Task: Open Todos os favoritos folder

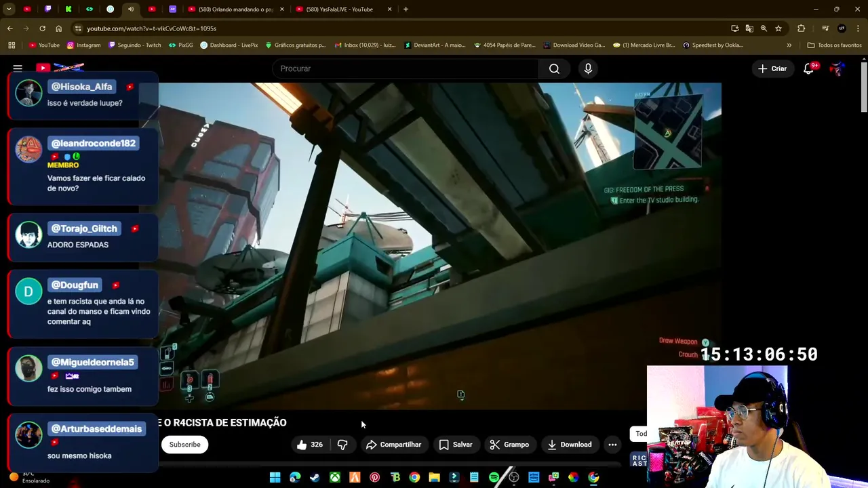Action: coord(834,45)
